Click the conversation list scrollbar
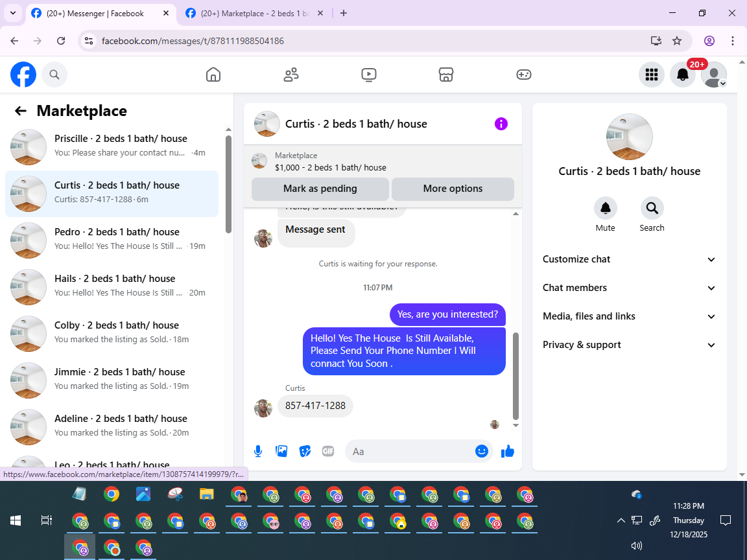Image resolution: width=747 pixels, height=560 pixels. click(x=228, y=184)
